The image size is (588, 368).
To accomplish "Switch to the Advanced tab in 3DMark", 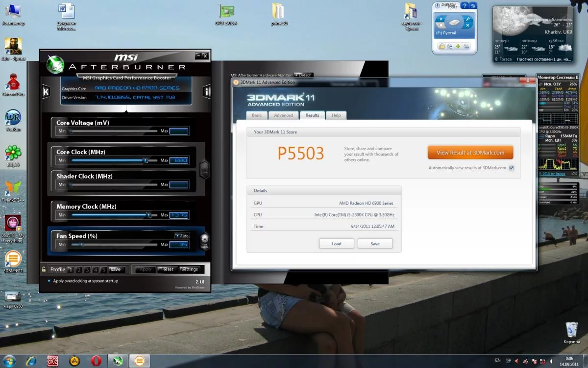I will (283, 115).
